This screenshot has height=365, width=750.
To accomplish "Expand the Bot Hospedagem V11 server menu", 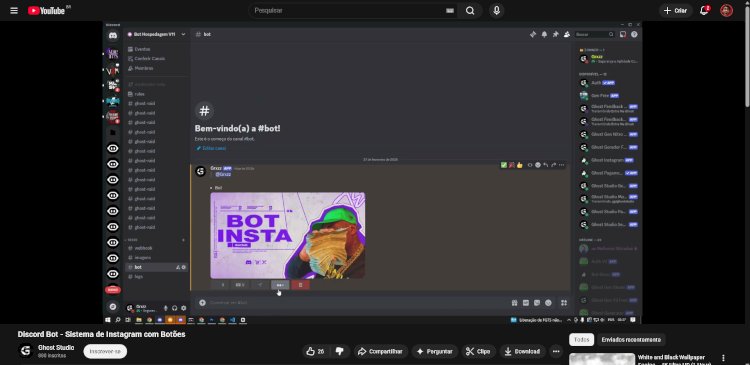I will coord(183,34).
